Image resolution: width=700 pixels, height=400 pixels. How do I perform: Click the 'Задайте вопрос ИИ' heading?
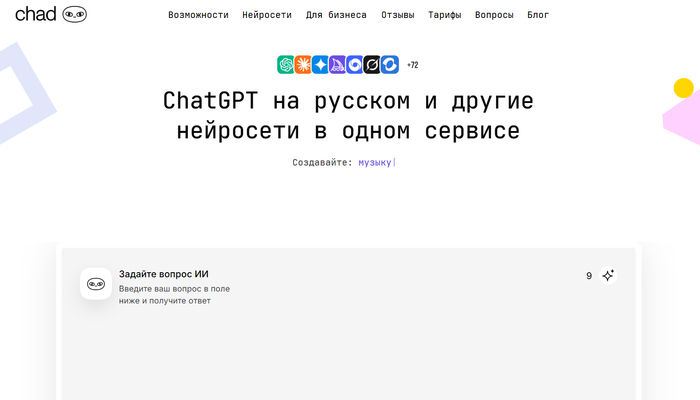click(x=163, y=274)
